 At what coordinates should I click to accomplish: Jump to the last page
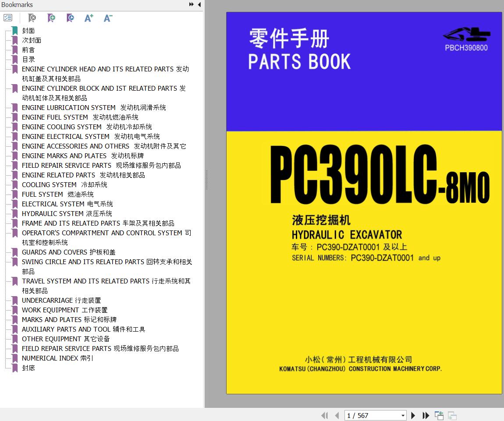[426, 416]
